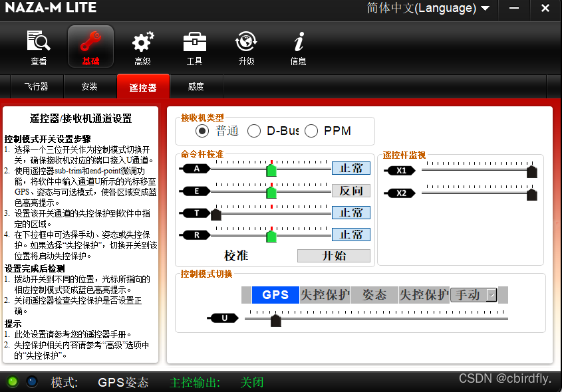Click the 开始 calibration start button
Screen dimensions: 562x392
(x=334, y=256)
